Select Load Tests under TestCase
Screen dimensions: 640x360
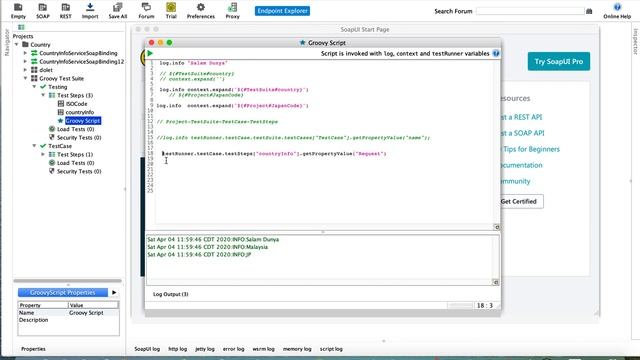(76, 163)
